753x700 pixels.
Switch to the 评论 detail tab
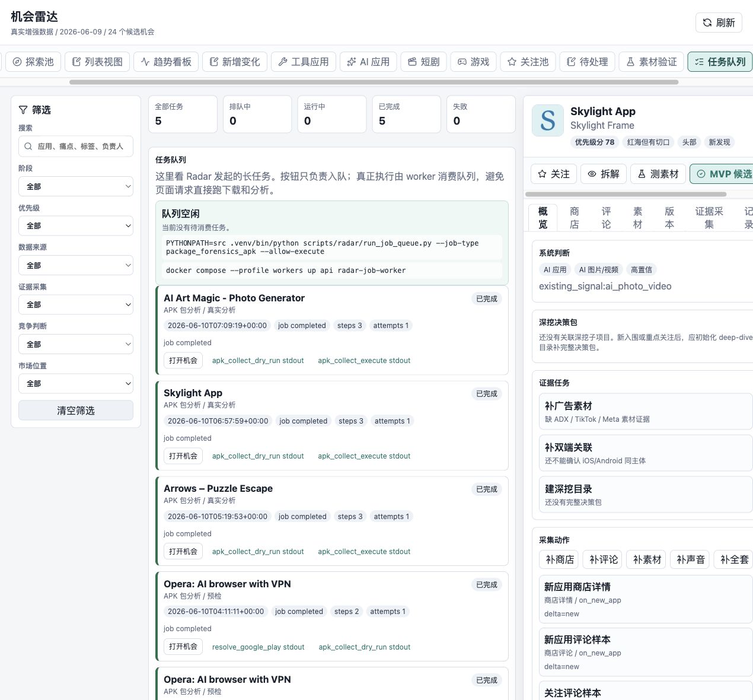point(606,218)
